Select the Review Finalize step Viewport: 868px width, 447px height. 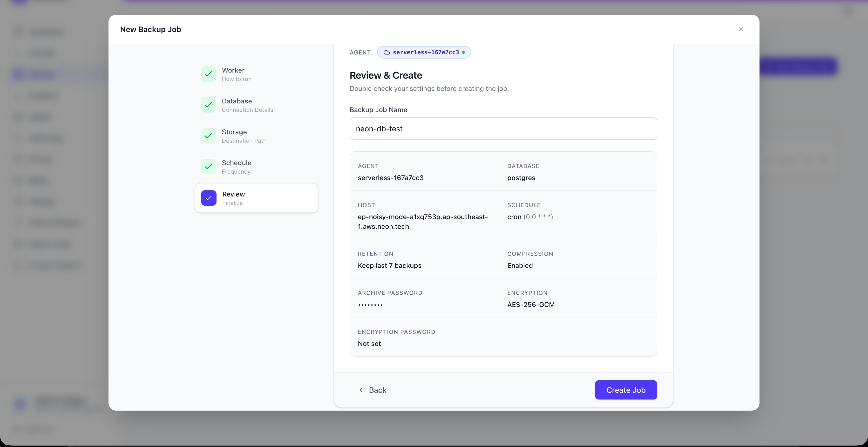[x=257, y=198]
